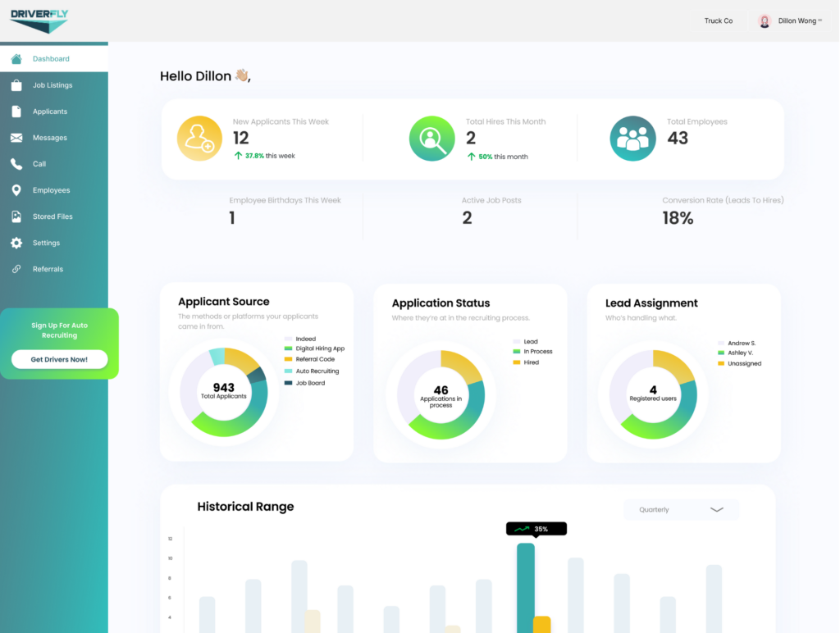Click the yellow New Applicants icon
The height and width of the screenshot is (633, 840).
[199, 139]
